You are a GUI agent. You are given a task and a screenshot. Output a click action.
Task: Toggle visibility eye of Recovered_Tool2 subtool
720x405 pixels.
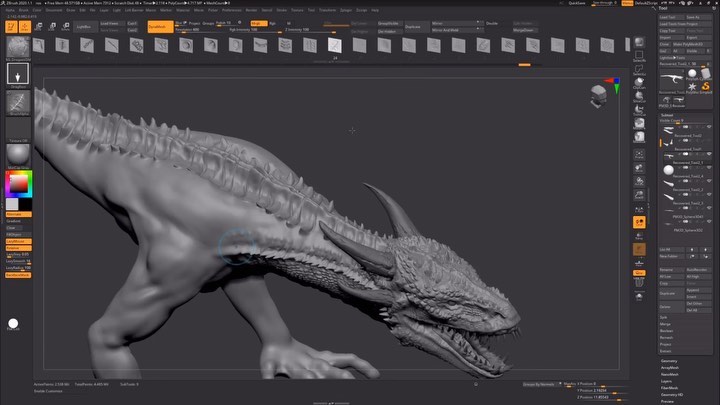709,127
